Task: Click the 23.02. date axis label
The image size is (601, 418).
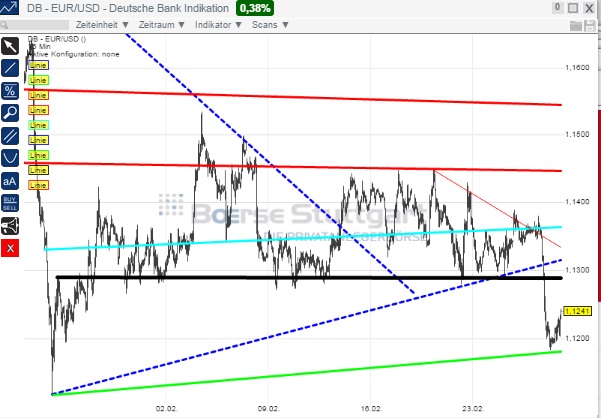Action: [473, 408]
